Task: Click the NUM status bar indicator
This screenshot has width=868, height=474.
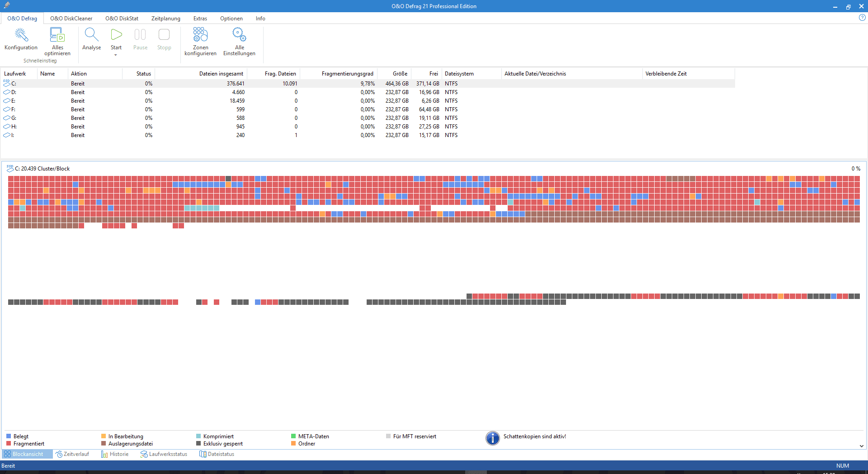Action: (843, 466)
